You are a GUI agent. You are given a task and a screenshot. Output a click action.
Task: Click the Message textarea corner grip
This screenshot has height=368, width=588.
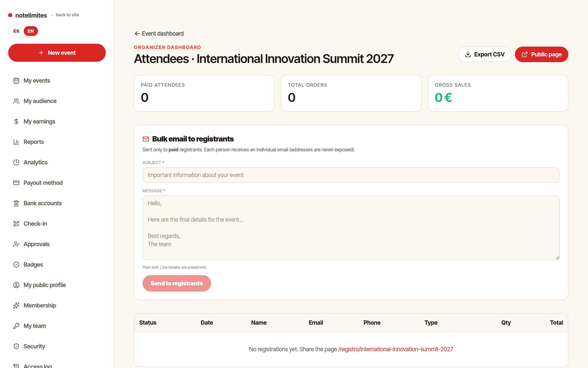click(x=557, y=258)
